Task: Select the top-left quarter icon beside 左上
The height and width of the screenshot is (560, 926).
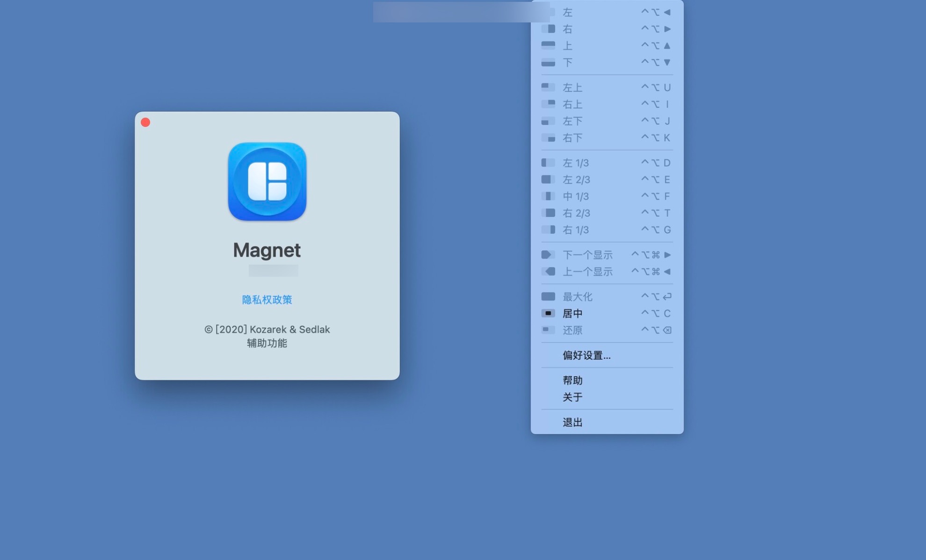Action: click(548, 87)
